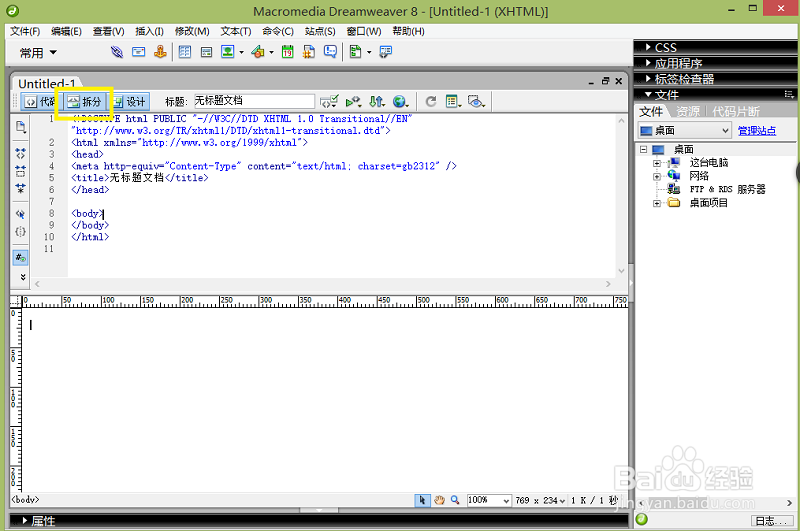
Task: Open the 桌面 site dropdown
Action: coord(685,131)
